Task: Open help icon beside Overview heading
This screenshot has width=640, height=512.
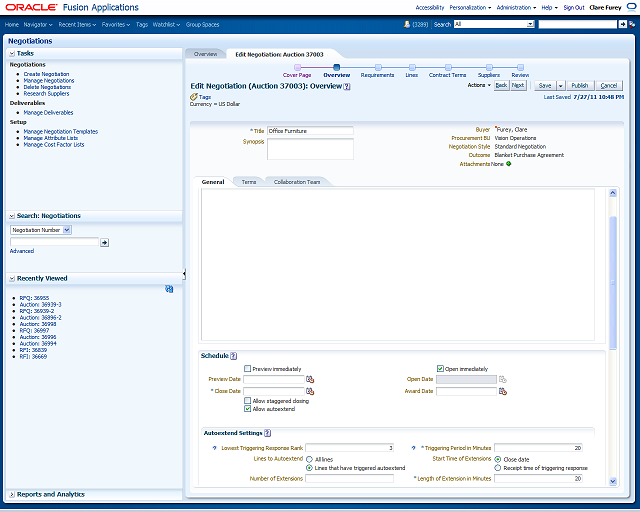Action: click(347, 87)
